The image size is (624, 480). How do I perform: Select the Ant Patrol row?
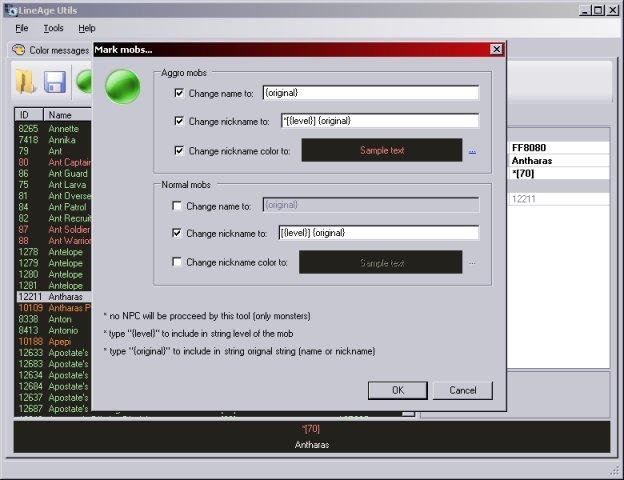53,207
